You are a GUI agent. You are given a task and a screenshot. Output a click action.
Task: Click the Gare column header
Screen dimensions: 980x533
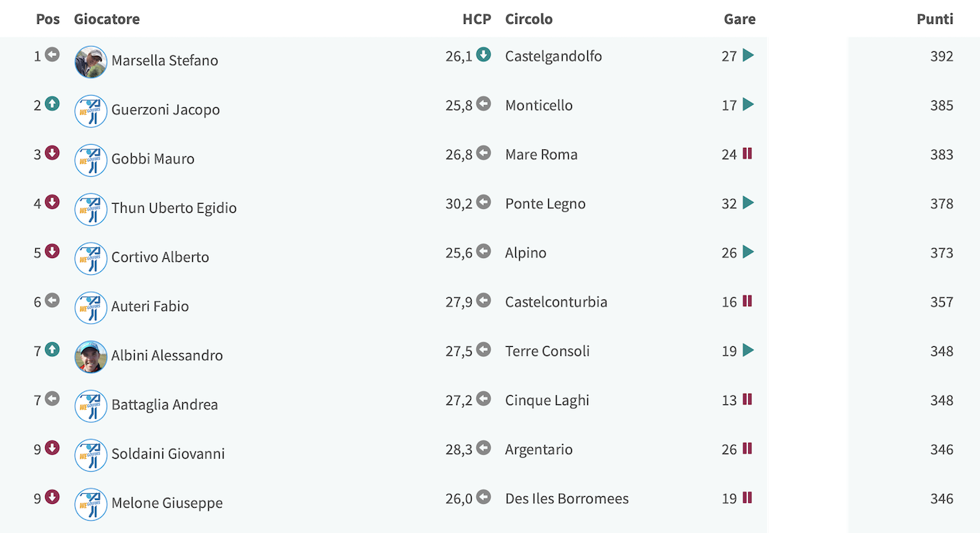coord(740,19)
